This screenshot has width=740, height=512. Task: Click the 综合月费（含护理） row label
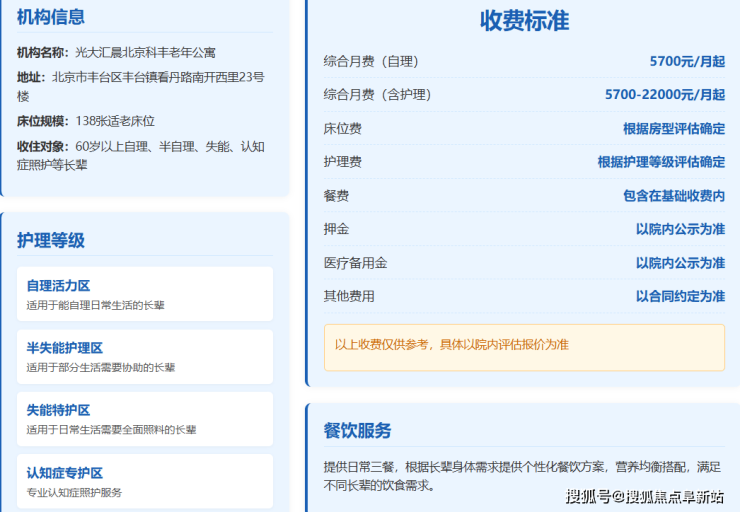pos(378,95)
